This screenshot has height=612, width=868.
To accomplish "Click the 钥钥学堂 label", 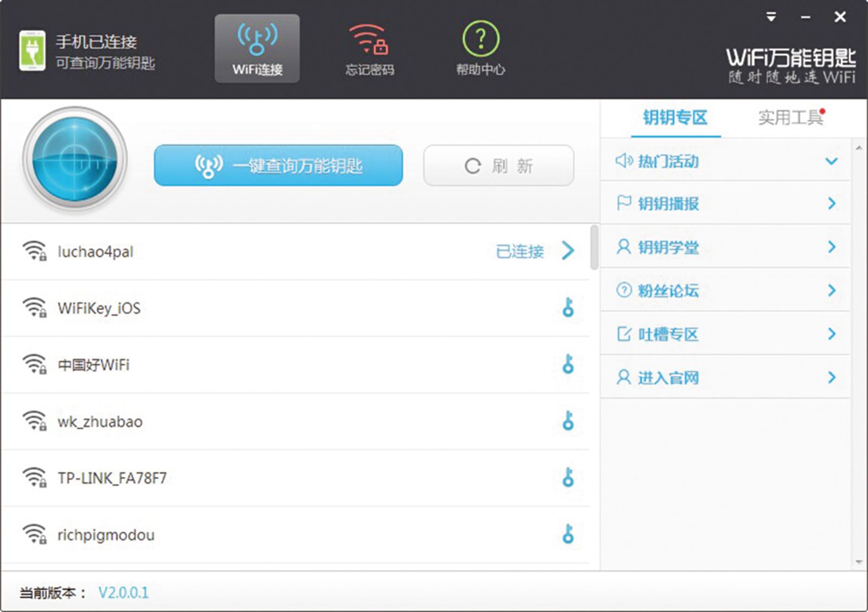I will (x=668, y=248).
